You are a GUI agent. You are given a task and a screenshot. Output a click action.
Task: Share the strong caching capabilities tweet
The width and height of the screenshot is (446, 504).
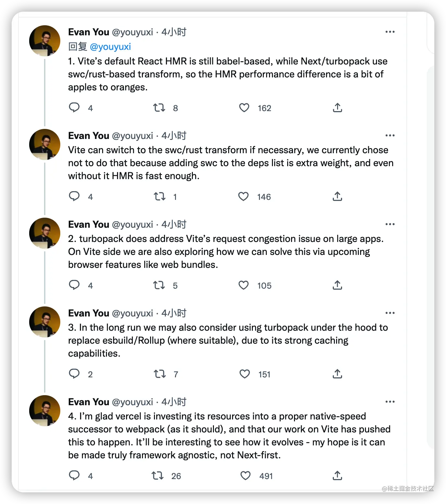[x=337, y=374]
